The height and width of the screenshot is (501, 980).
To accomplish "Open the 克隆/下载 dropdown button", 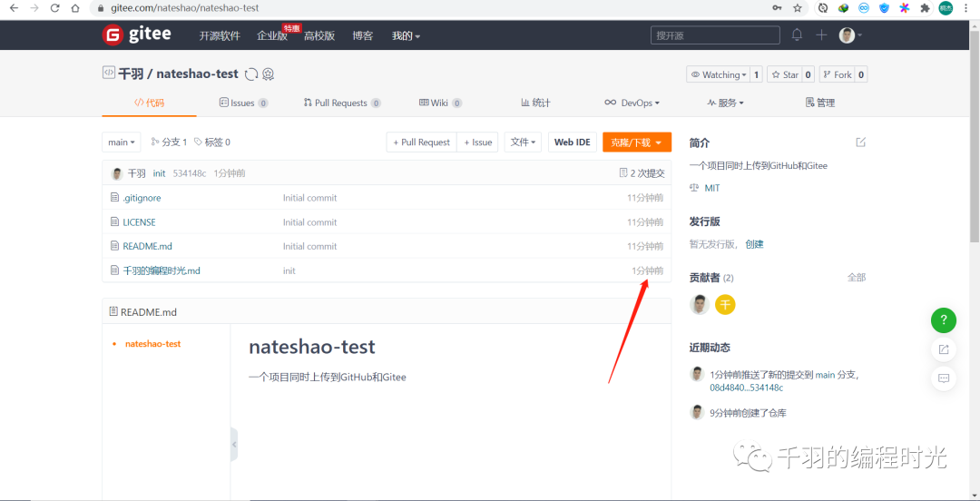I will click(637, 142).
